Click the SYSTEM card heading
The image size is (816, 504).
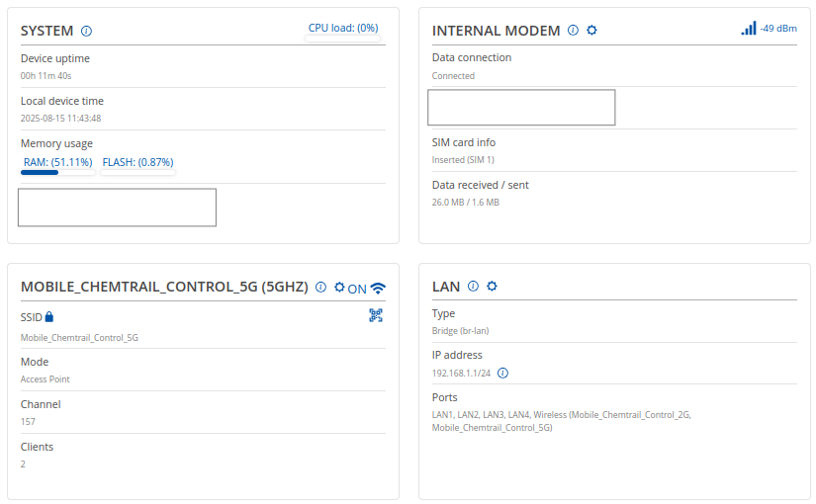click(x=46, y=32)
